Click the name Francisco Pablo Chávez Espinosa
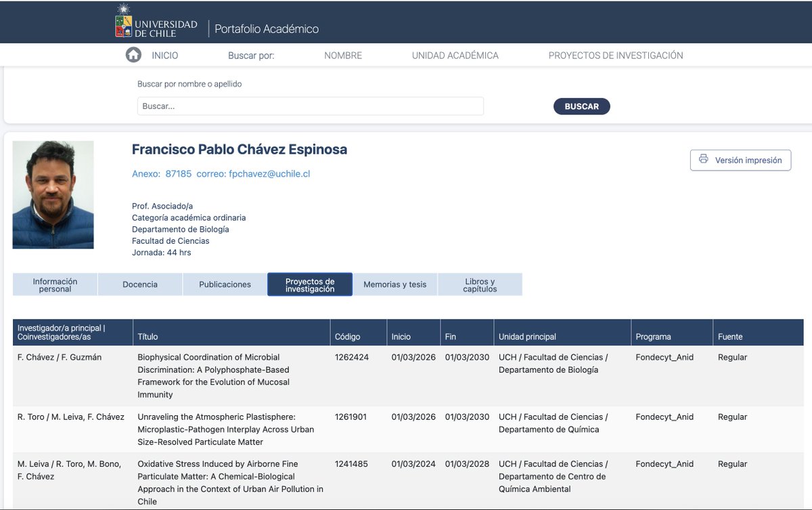Image resolution: width=812 pixels, height=510 pixels. pos(240,150)
